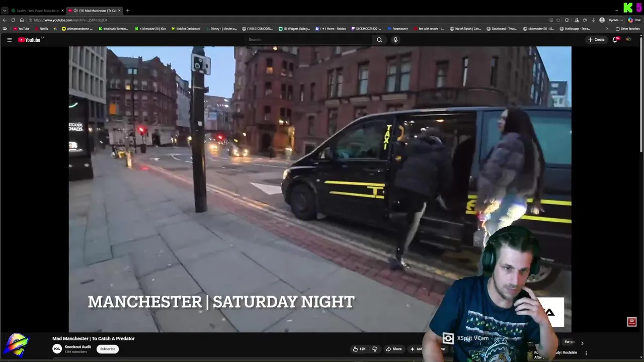The height and width of the screenshot is (362, 644).
Task: Focus the YouTube search field
Action: (308, 40)
